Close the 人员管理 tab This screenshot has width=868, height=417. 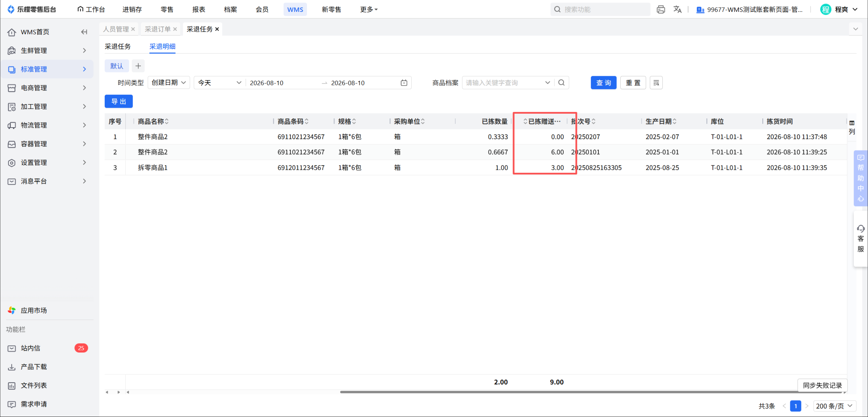coord(133,29)
